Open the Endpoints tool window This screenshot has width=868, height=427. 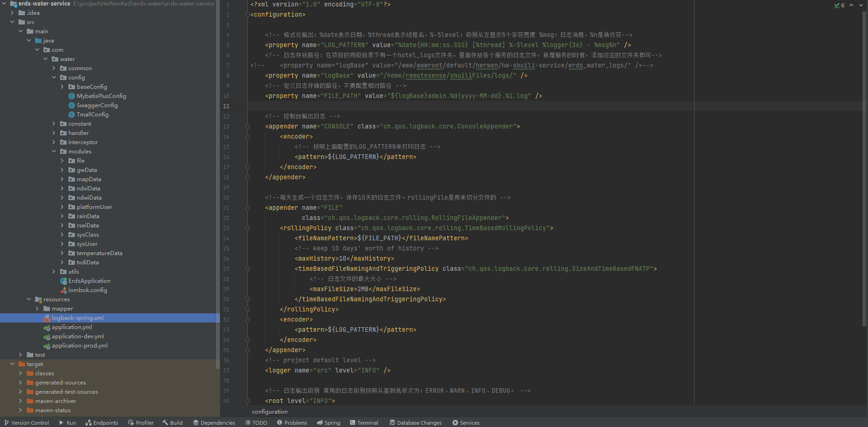102,422
